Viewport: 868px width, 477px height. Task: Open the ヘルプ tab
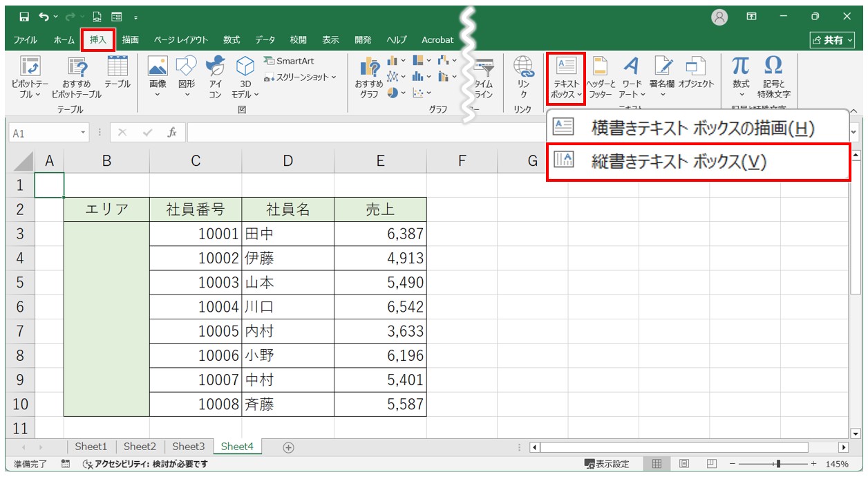(x=397, y=40)
